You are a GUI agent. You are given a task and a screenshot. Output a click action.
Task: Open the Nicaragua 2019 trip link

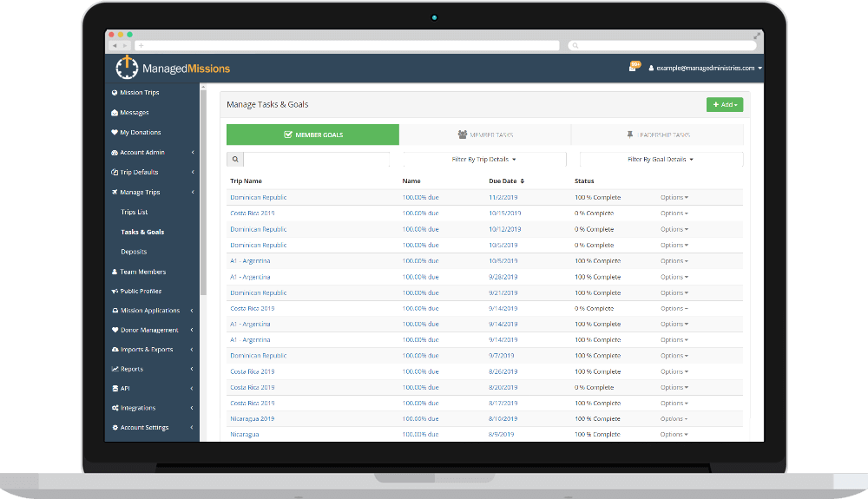tap(252, 418)
